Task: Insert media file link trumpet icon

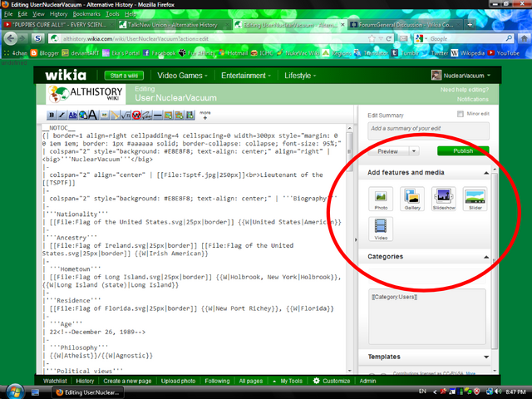Action: point(115,115)
